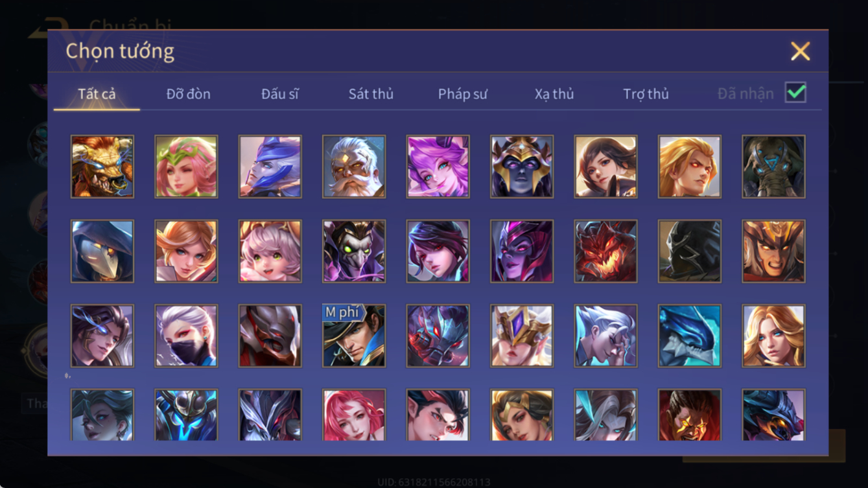Switch to the 'Đỡ đòn' tab
The width and height of the screenshot is (868, 488).
tap(189, 94)
